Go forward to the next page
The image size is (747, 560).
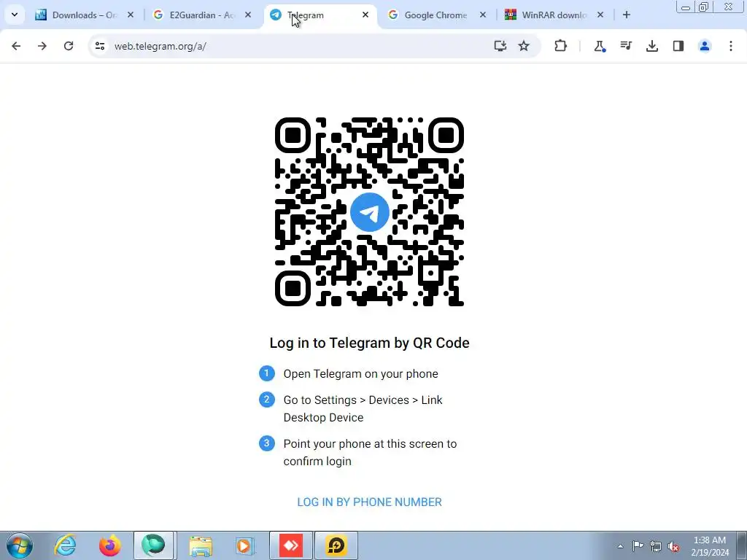[x=42, y=46]
